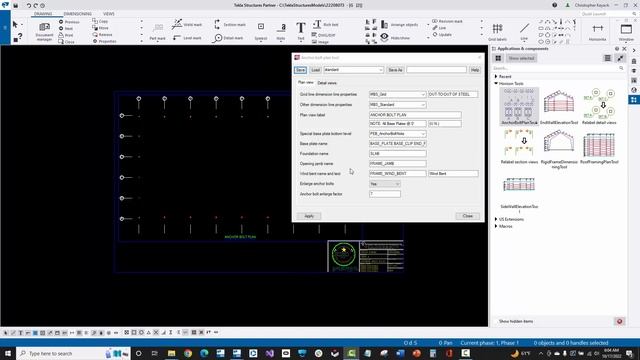This screenshot has width=640, height=360.
Task: Click the Help button in dialog
Action: [x=475, y=70]
